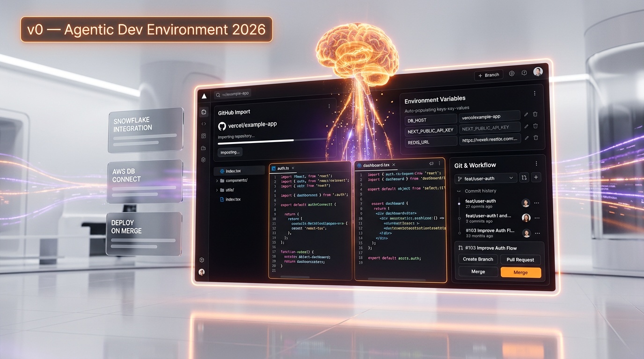This screenshot has height=359, width=644.
Task: Open the feat/user-auth branch dropdown
Action: pos(485,178)
